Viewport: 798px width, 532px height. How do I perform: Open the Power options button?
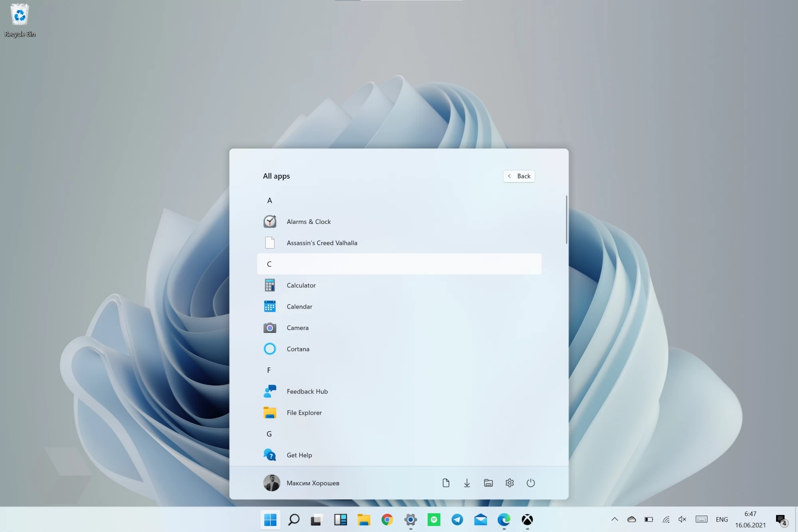point(531,483)
